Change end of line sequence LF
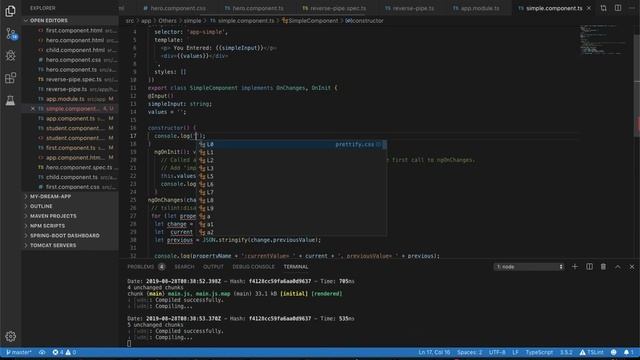This screenshot has height=360, width=640. 516,352
